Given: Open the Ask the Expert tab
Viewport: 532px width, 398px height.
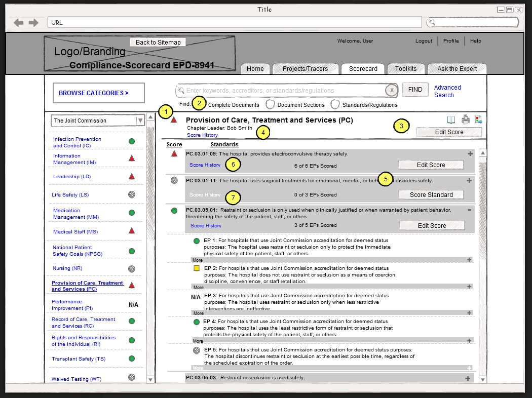Looking at the screenshot, I should point(457,69).
